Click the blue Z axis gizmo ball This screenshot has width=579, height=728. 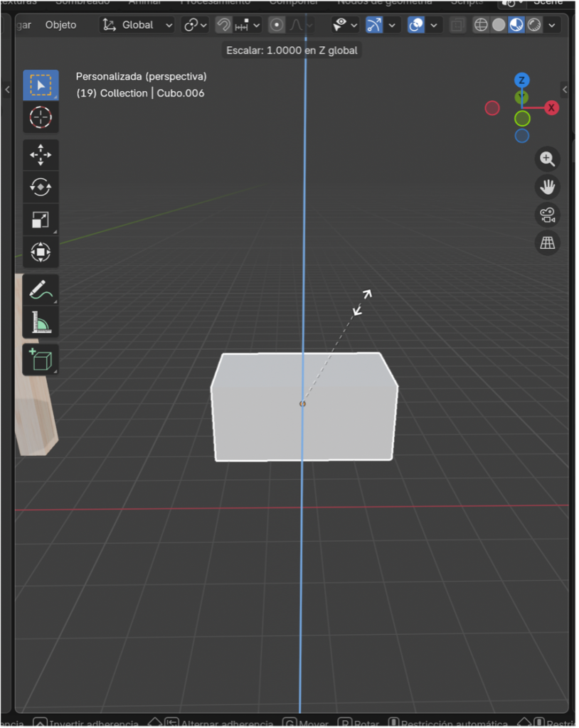(x=521, y=80)
